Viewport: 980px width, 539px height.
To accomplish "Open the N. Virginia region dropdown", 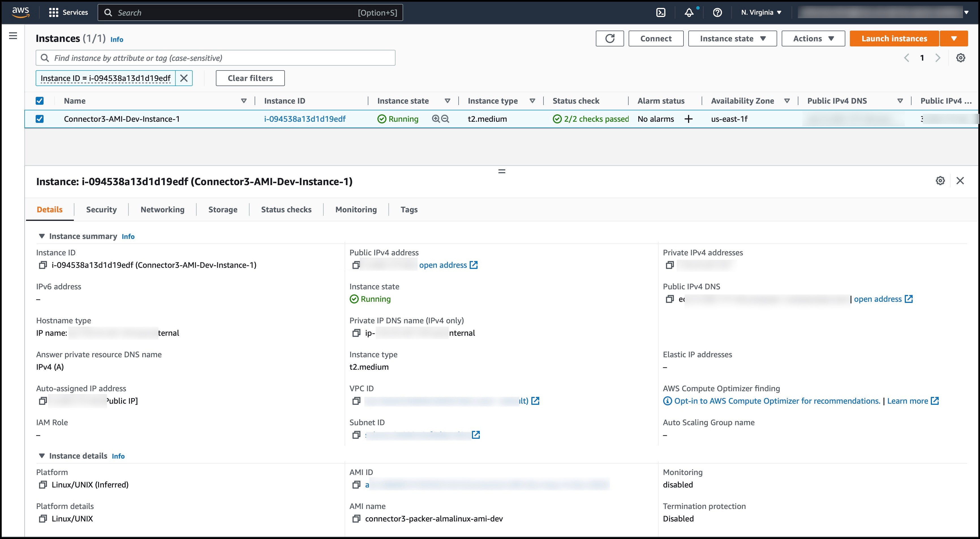I will coord(760,12).
